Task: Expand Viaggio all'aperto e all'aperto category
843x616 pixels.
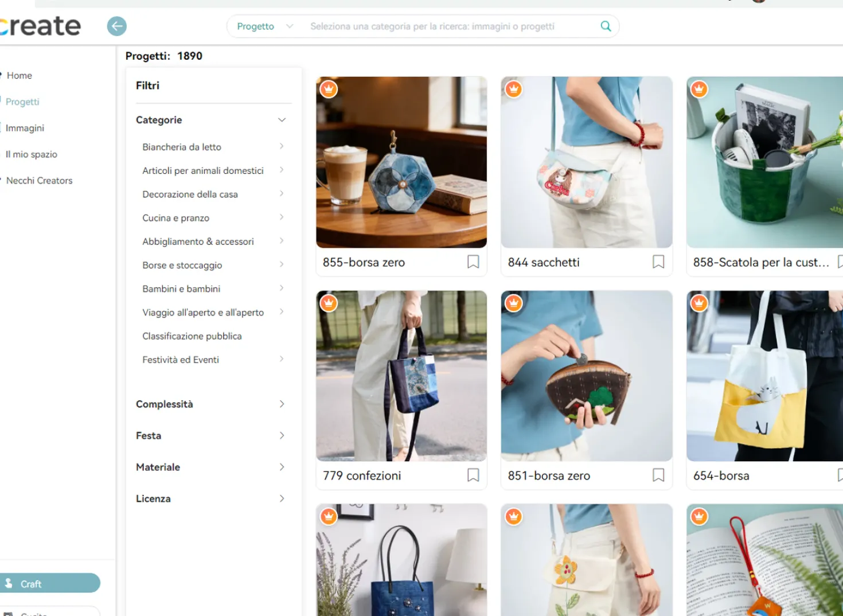Action: click(x=282, y=311)
